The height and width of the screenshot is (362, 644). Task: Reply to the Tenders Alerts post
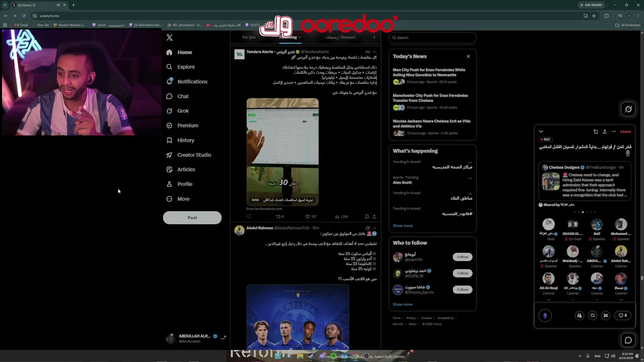[249, 217]
